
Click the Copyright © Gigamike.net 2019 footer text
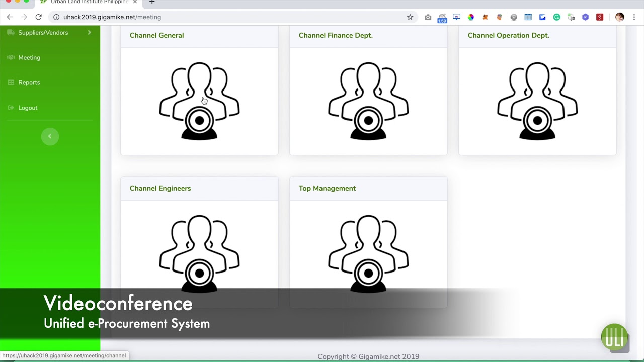(x=368, y=356)
